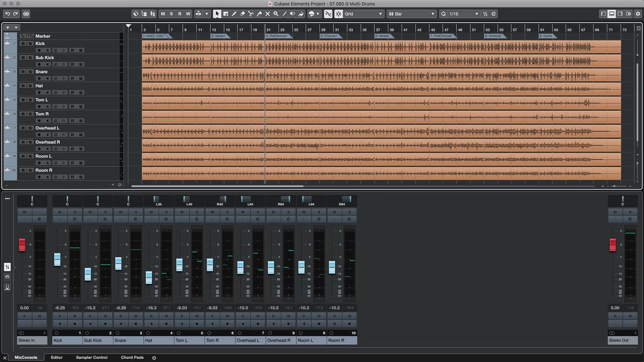The image size is (644, 362).
Task: Select the Range Selection tool
Action: pyautogui.click(x=226, y=14)
